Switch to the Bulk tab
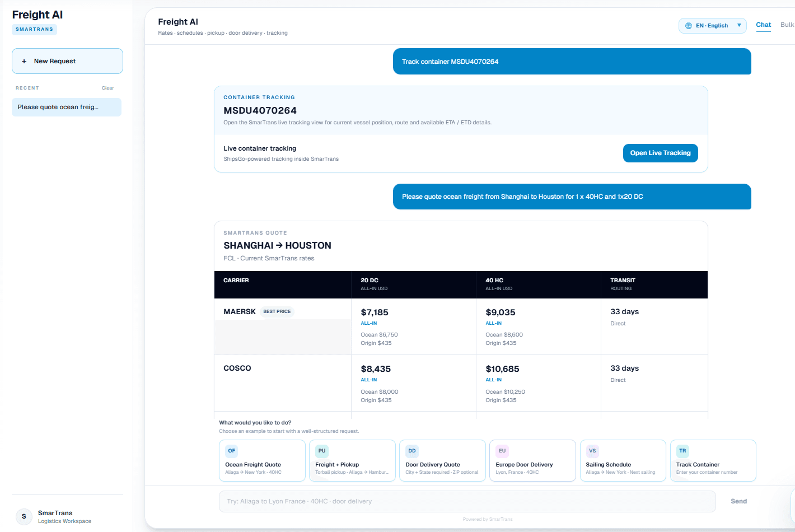Viewport: 795px width, 532px height. click(x=787, y=25)
